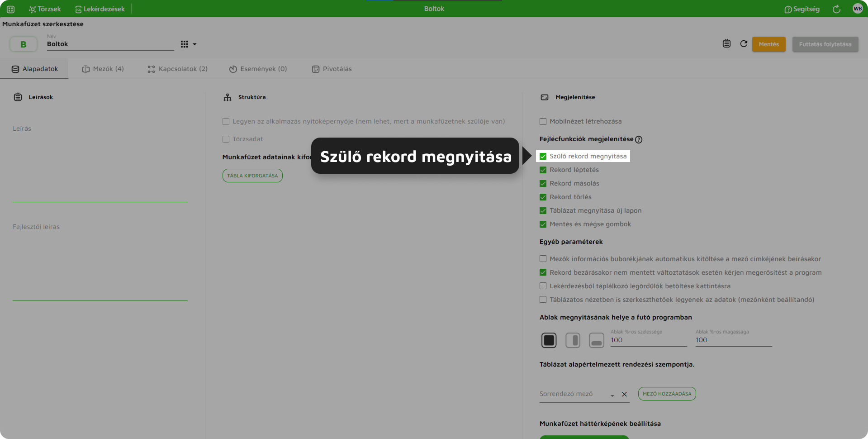868x439 pixels.
Task: Open the Lekérdezések menu
Action: coord(100,9)
